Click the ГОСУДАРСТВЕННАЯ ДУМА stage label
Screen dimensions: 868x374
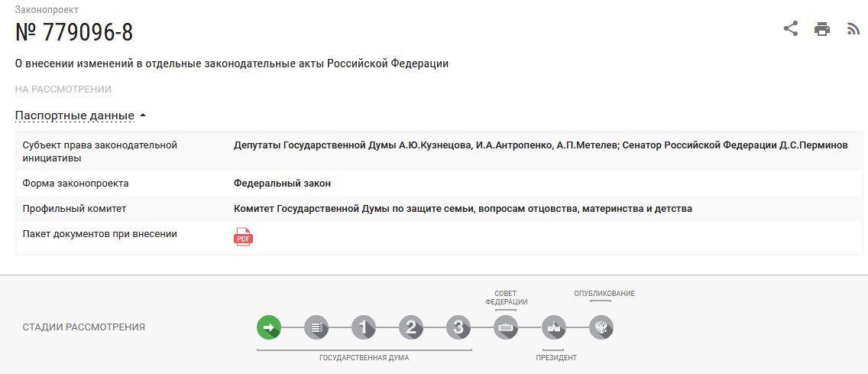point(364,358)
